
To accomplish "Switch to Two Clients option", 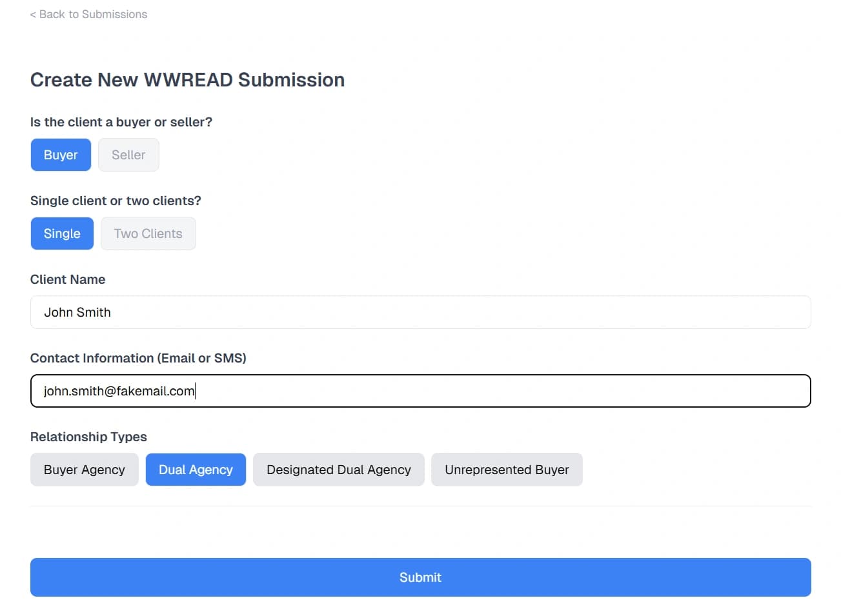I will [148, 233].
